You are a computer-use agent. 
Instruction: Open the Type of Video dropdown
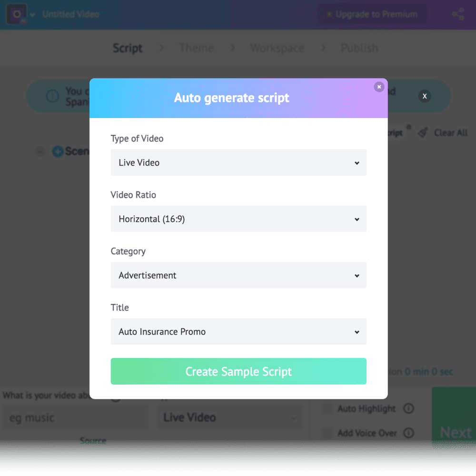tap(238, 162)
